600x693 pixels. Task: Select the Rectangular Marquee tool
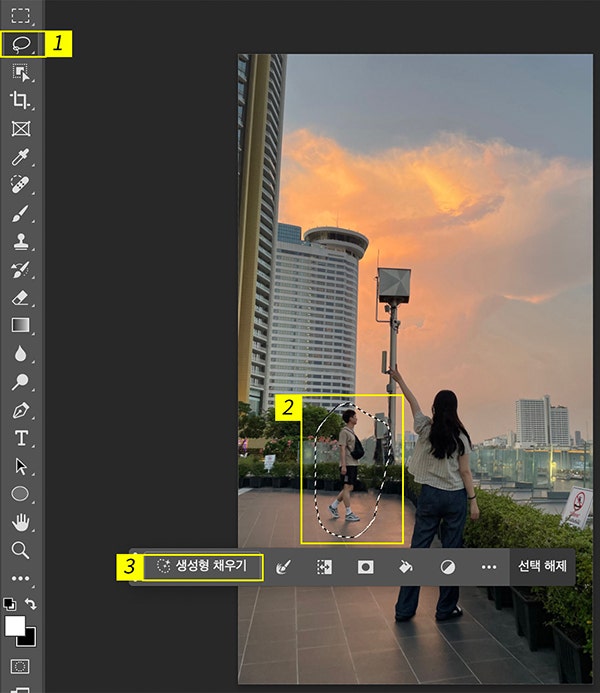click(x=20, y=15)
